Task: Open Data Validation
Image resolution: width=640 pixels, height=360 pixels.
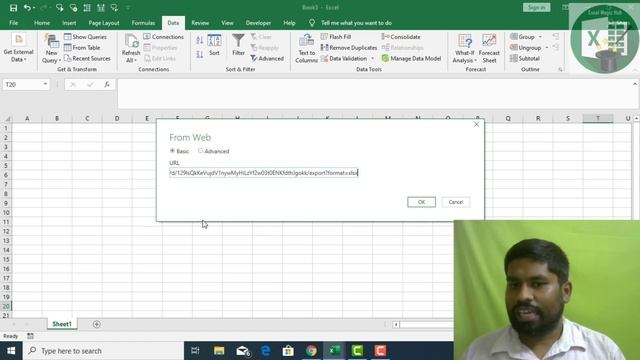Action: click(x=344, y=59)
